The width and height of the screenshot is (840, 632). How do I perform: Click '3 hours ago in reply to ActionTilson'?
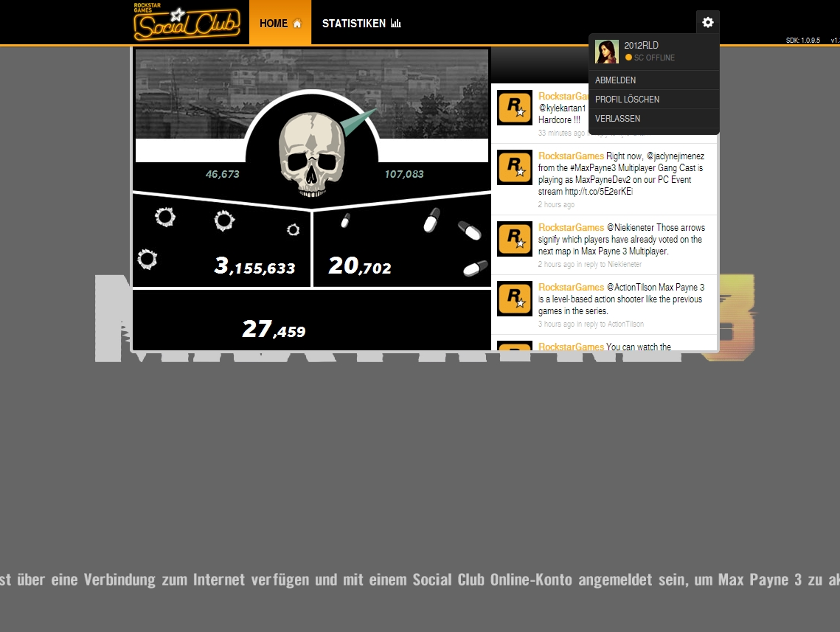(x=591, y=324)
